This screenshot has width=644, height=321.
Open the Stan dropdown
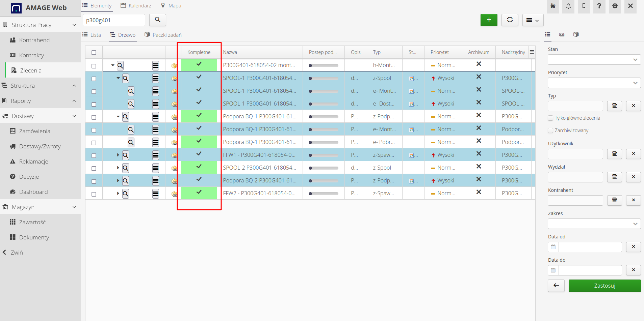[x=593, y=59]
